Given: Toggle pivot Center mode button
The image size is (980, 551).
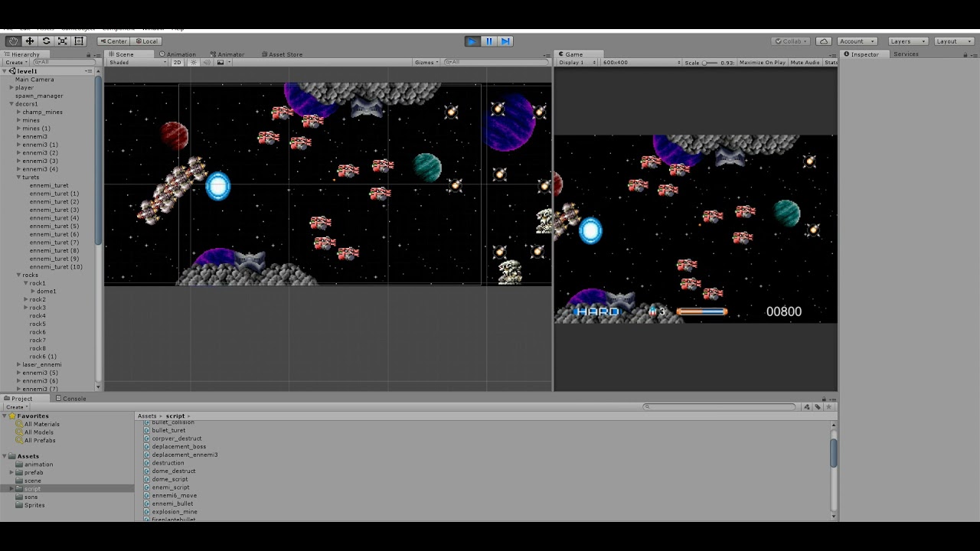Looking at the screenshot, I should [113, 41].
